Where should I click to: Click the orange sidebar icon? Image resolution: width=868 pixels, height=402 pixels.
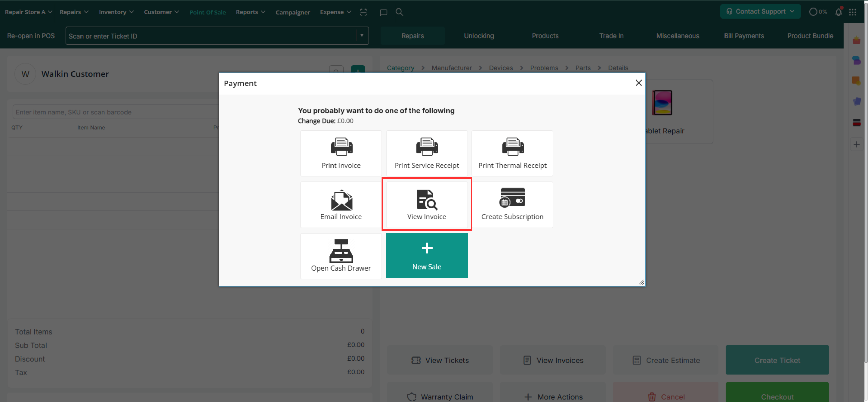[856, 81]
